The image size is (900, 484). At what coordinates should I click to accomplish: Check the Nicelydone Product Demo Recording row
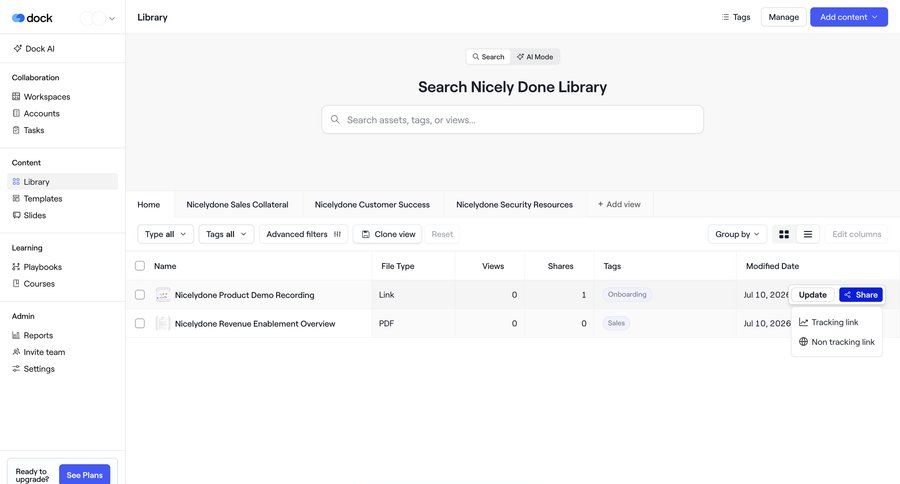pyautogui.click(x=139, y=295)
